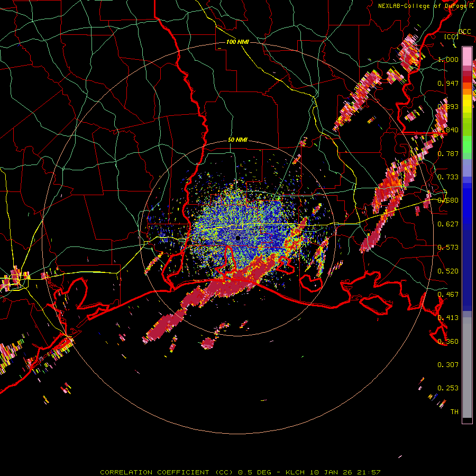Viewport: 476px width, 476px height.
Task: Click the 0.307 color scale label
Action: [x=448, y=364]
